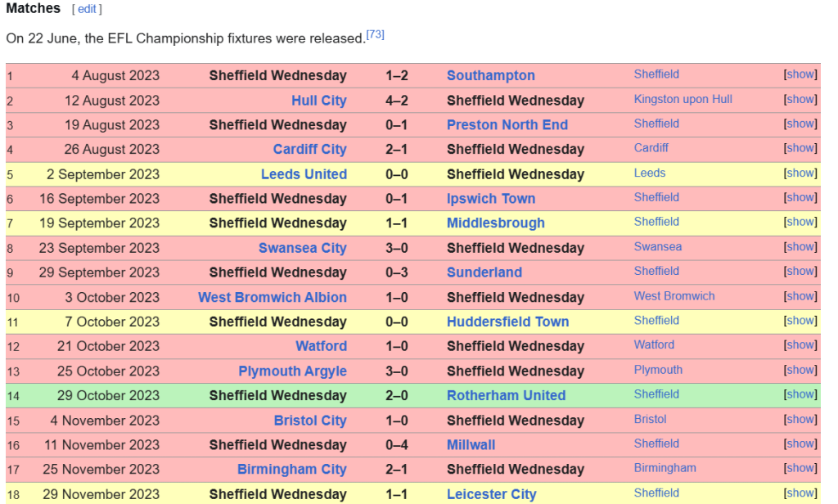Open the Huddersfield Town page

click(507, 322)
